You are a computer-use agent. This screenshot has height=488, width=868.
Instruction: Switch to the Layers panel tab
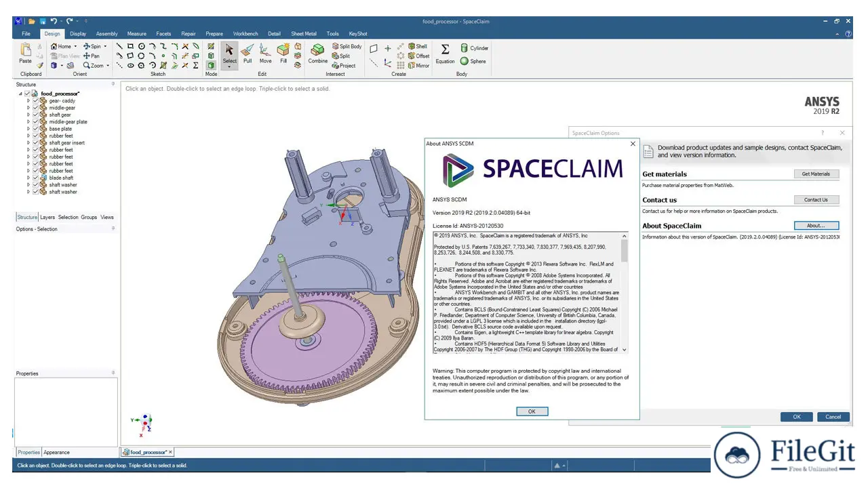[x=47, y=217]
